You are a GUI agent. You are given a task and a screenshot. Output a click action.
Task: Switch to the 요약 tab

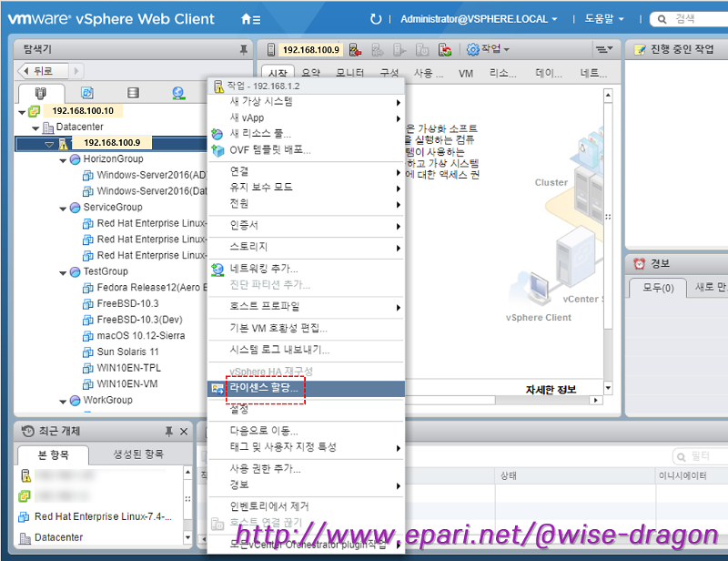(x=310, y=73)
